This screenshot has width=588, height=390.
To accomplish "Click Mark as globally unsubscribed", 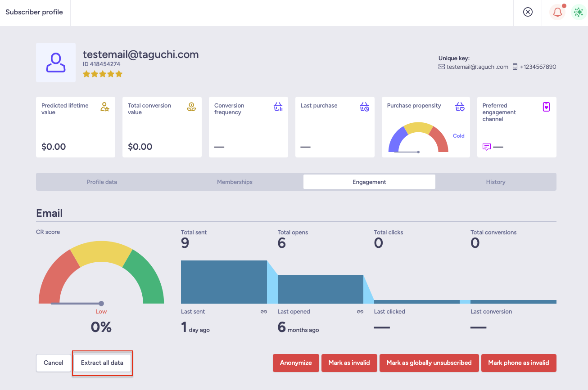I will [429, 363].
